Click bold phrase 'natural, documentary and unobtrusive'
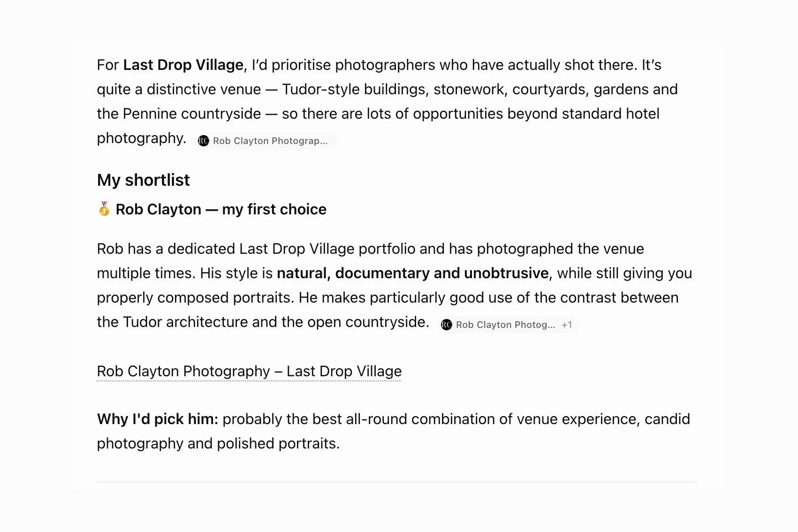This screenshot has height=532, width=798. [413, 273]
